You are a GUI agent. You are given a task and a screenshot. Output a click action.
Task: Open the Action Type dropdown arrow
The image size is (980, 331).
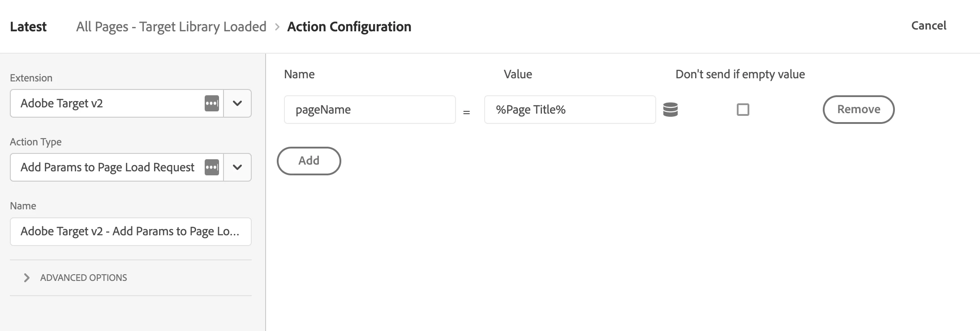[237, 167]
